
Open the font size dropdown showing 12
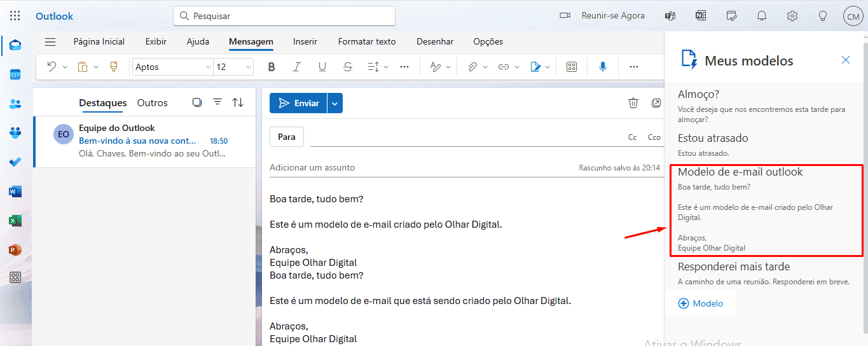click(x=234, y=67)
